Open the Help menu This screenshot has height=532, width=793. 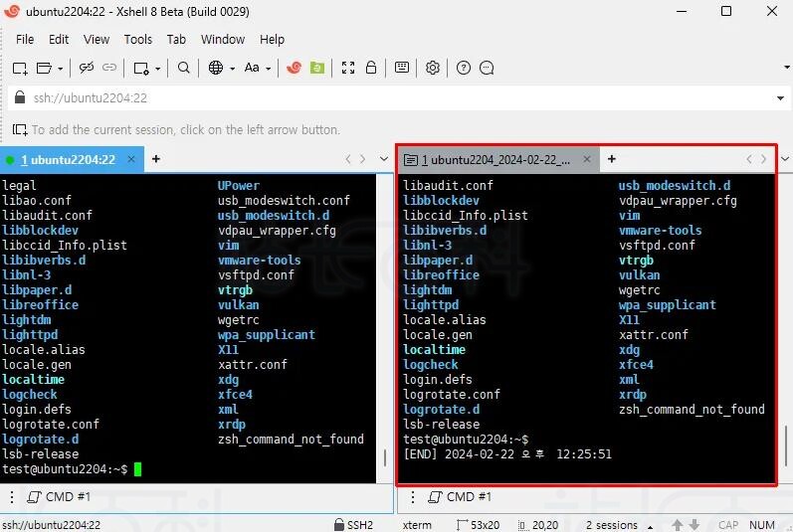[272, 40]
